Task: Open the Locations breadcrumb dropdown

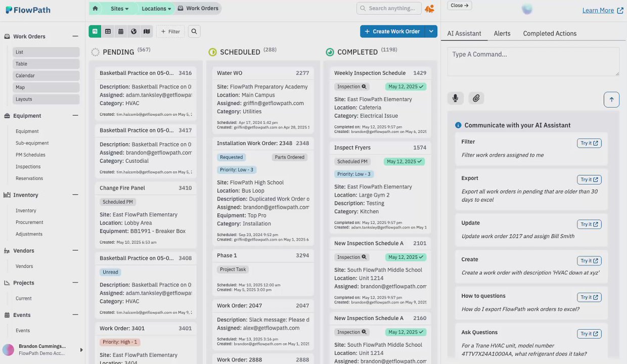Action: [x=156, y=9]
